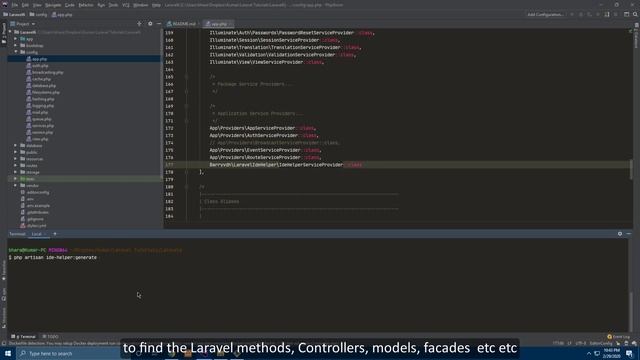Open the Code menu
This screenshot has width=640, height=360.
[70, 5]
